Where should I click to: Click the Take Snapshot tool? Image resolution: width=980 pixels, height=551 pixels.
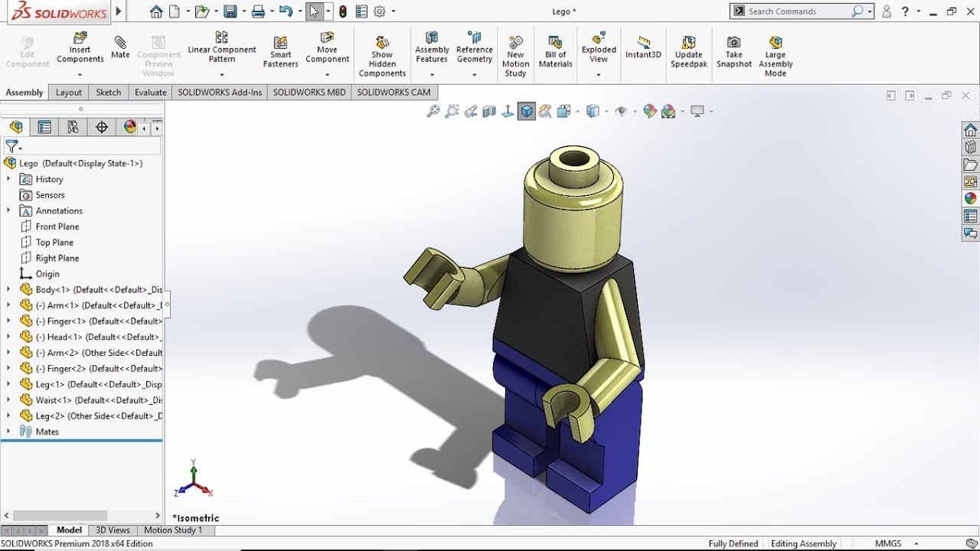[734, 52]
